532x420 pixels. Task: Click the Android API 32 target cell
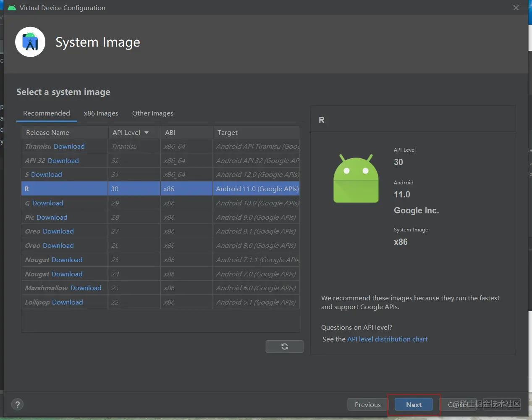click(257, 160)
